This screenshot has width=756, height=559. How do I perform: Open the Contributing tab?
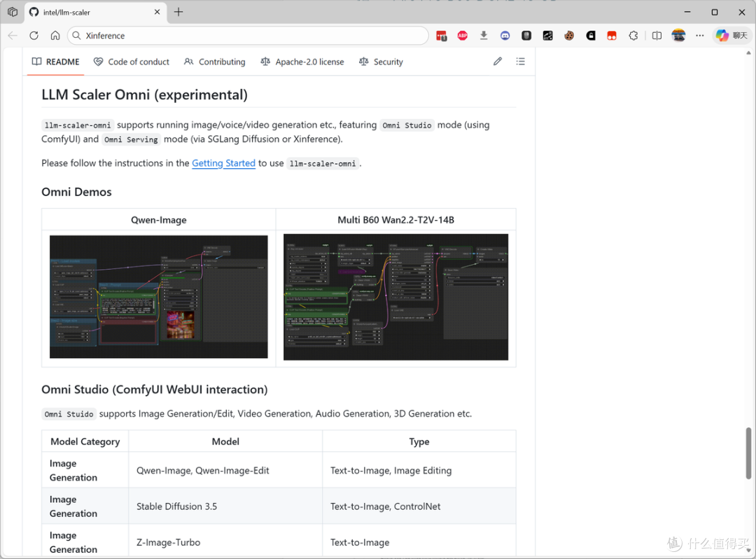coord(215,62)
